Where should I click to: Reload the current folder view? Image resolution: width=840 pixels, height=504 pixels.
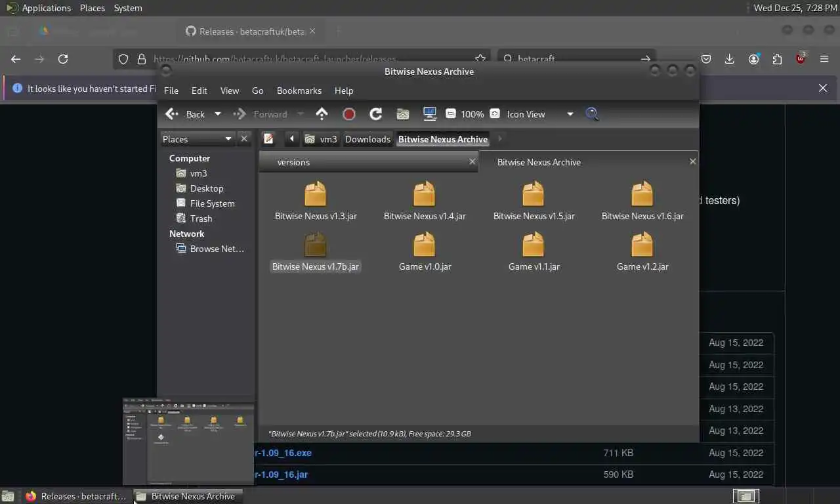coord(376,114)
